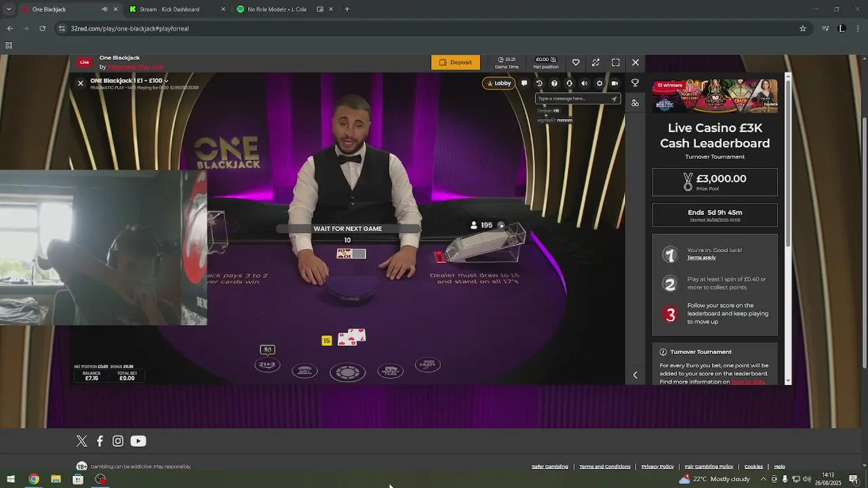This screenshot has height=488, width=868.
Task: Open the Cookies footer link
Action: pyautogui.click(x=753, y=466)
